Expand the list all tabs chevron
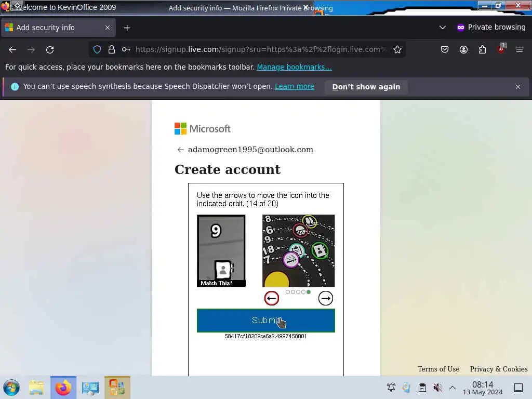 [x=443, y=28]
